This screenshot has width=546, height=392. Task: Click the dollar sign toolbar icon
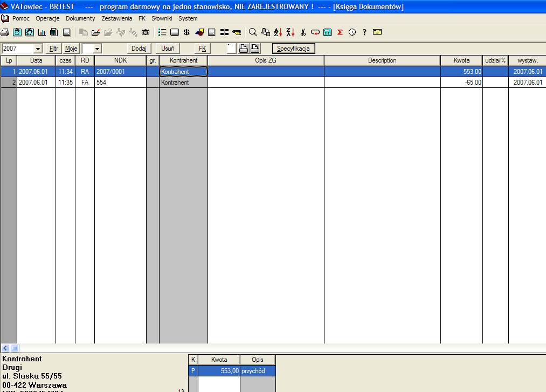[x=186, y=32]
